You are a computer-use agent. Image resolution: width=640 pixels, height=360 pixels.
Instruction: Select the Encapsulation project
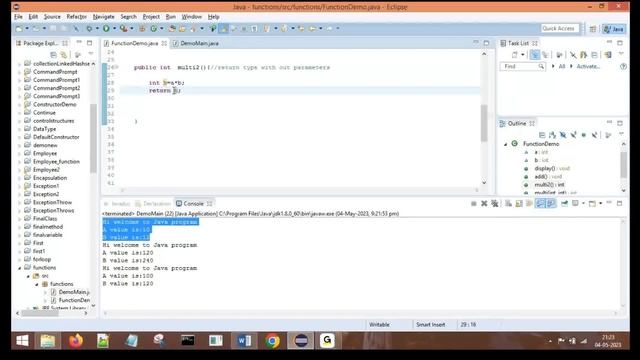coord(50,178)
